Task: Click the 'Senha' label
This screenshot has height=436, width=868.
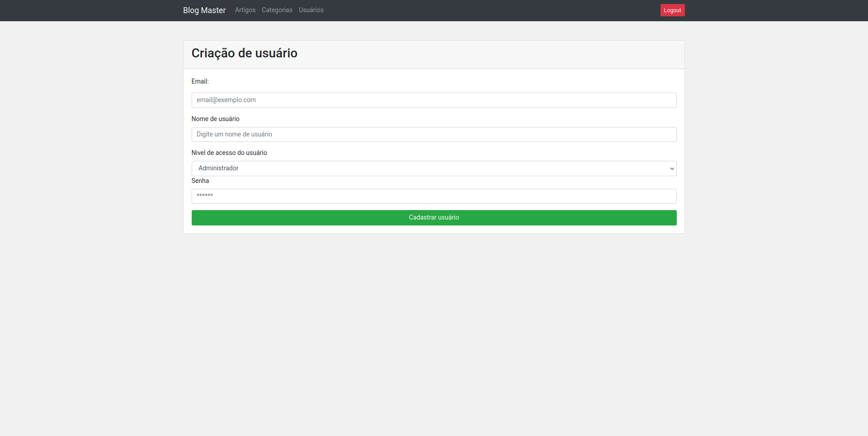Action: click(x=200, y=181)
